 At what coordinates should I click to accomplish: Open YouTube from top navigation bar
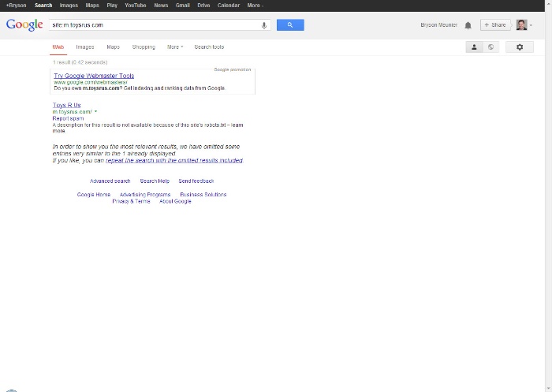coord(135,6)
